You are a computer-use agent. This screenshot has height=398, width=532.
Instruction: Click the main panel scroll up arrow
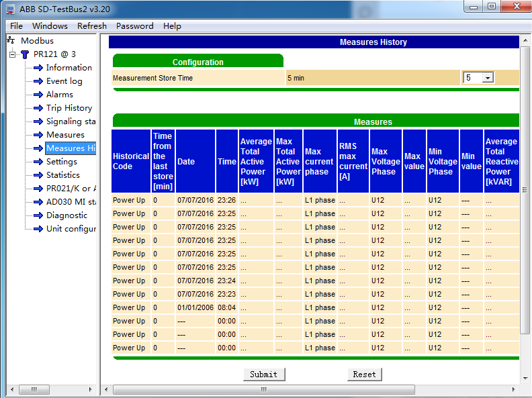point(525,40)
